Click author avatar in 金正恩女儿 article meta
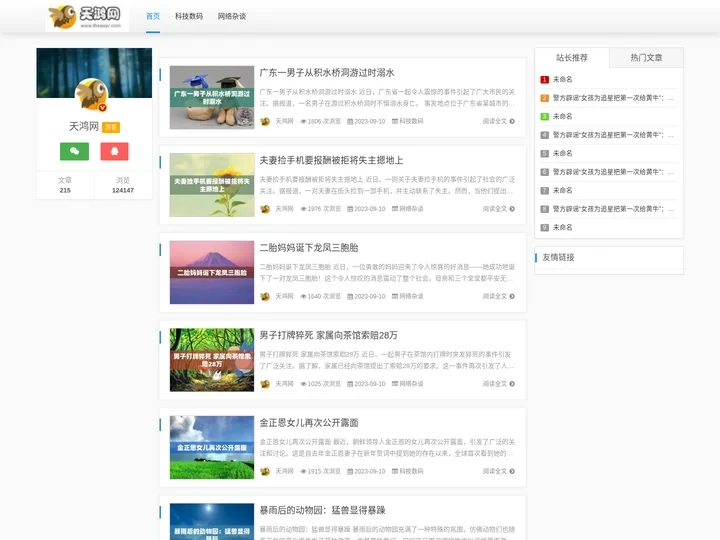The width and height of the screenshot is (720, 540). 265,471
